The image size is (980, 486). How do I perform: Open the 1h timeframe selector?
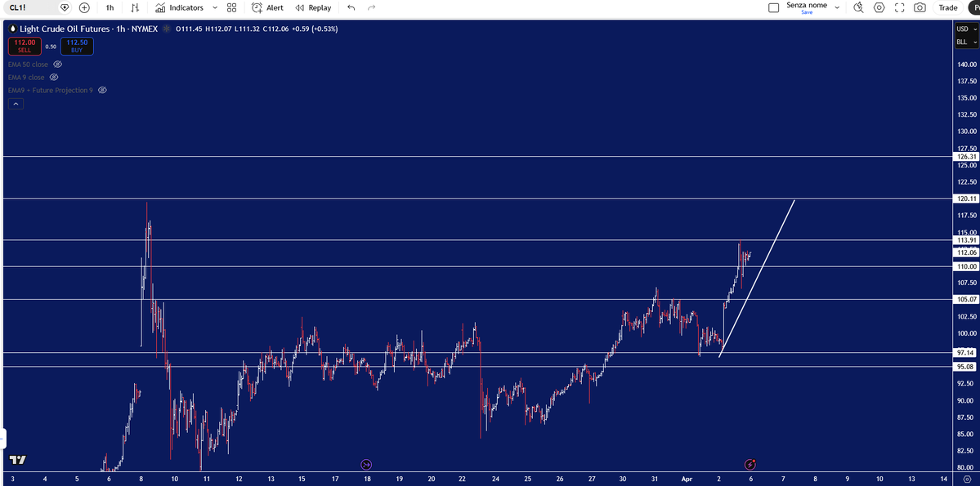(x=109, y=7)
